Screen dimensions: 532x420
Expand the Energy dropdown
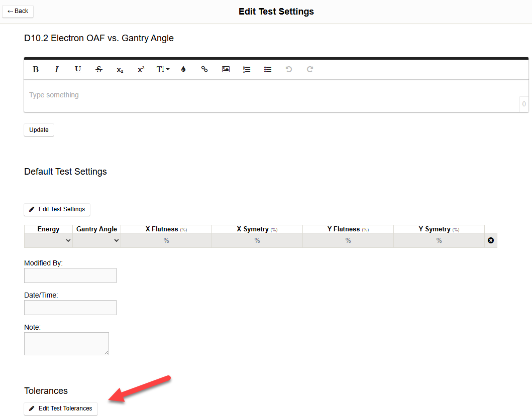pyautogui.click(x=49, y=241)
